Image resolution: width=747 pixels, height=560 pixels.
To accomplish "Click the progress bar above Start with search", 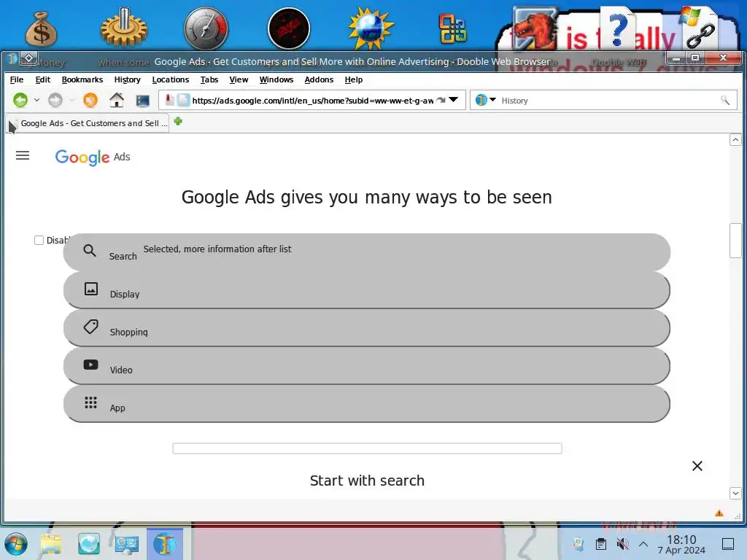I will [x=368, y=448].
